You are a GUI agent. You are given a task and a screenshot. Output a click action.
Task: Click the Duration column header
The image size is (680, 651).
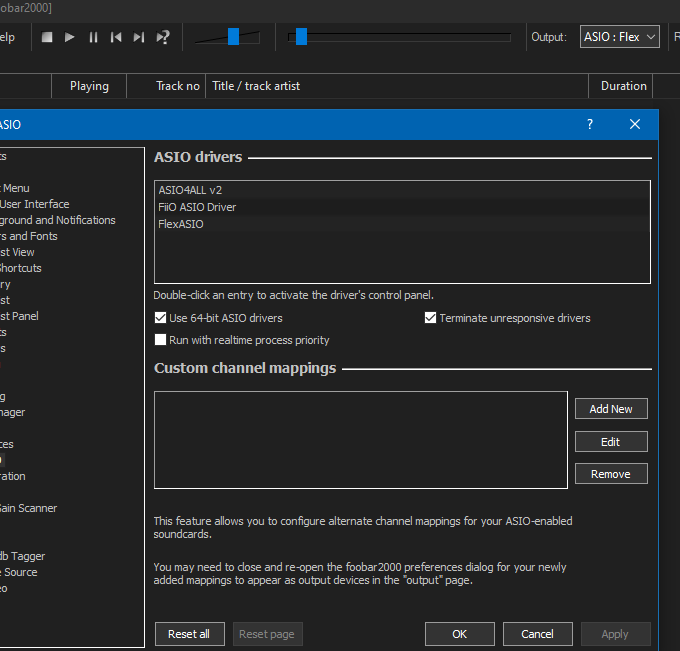tap(623, 86)
